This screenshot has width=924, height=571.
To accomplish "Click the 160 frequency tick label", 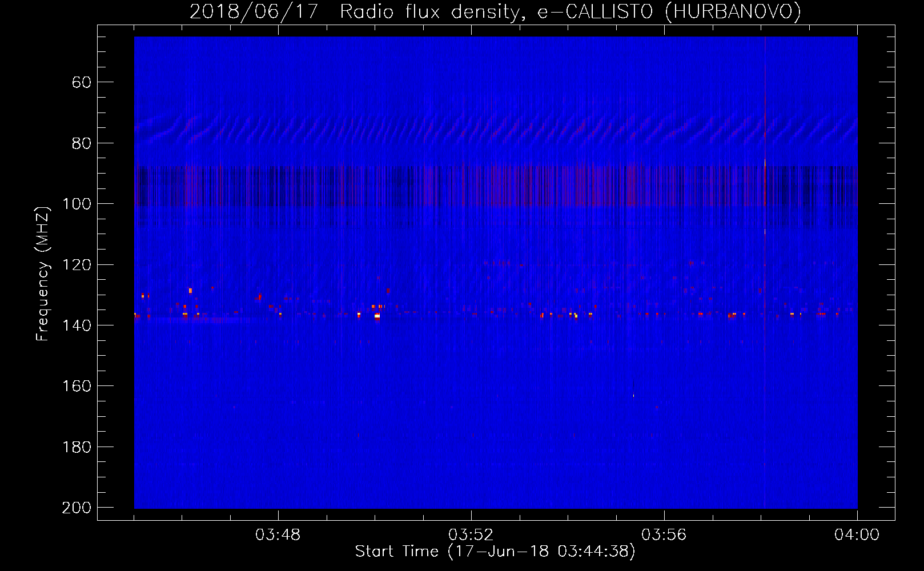I will click(77, 386).
